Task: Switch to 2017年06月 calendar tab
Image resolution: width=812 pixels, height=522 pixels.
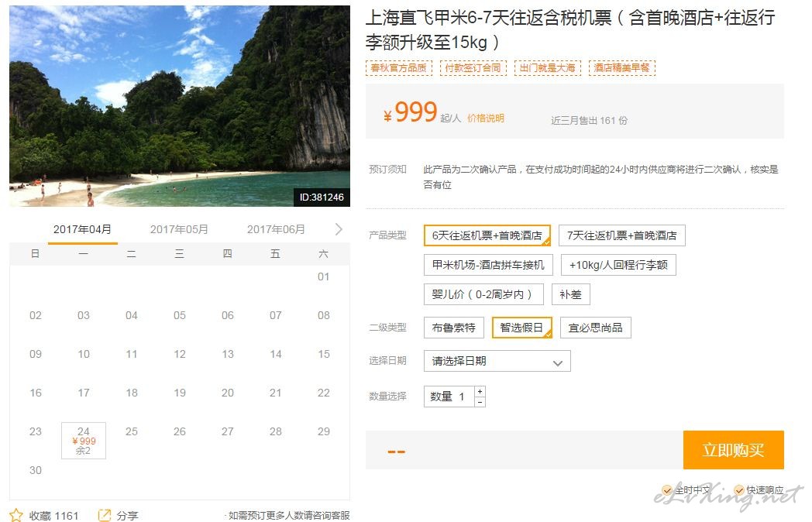Action: tap(276, 229)
